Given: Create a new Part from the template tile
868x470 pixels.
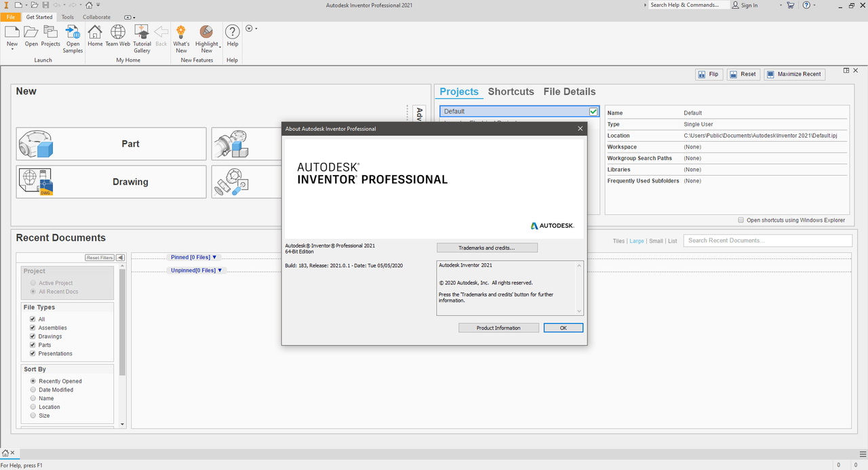Looking at the screenshot, I should [111, 144].
